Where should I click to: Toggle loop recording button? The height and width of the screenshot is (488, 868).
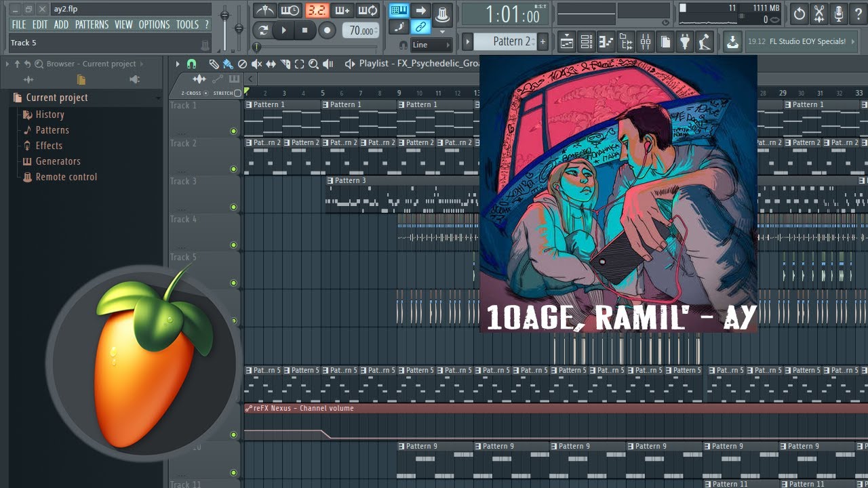(x=368, y=11)
